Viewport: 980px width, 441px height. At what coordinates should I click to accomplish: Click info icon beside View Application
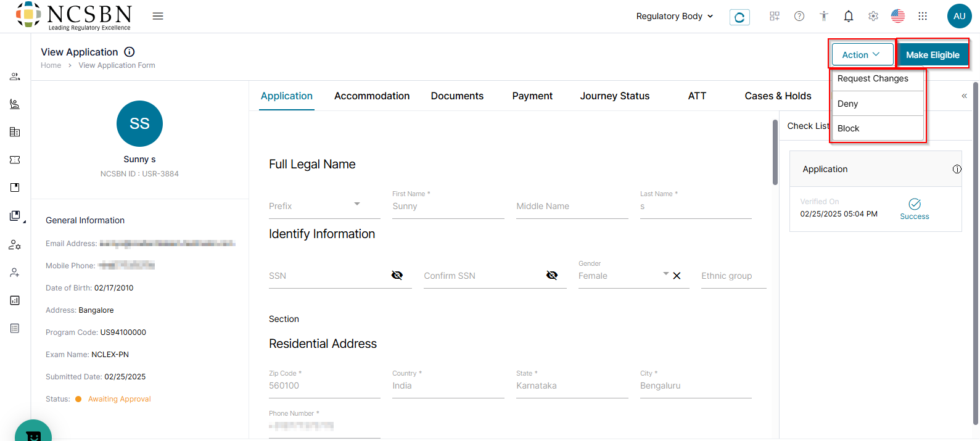point(130,52)
